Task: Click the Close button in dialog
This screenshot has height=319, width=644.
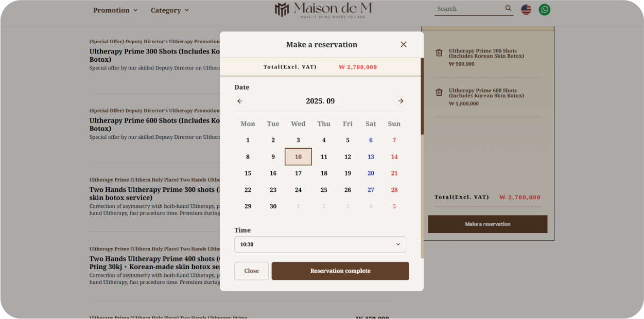Action: (x=251, y=271)
